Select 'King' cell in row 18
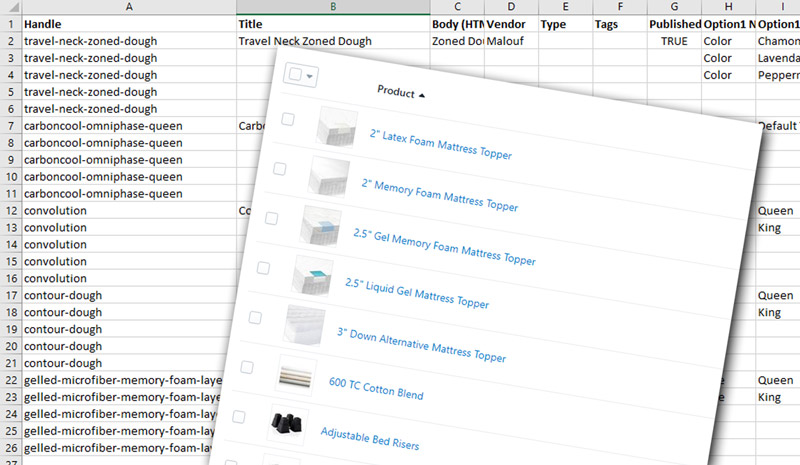The width and height of the screenshot is (800, 465). 778,312
